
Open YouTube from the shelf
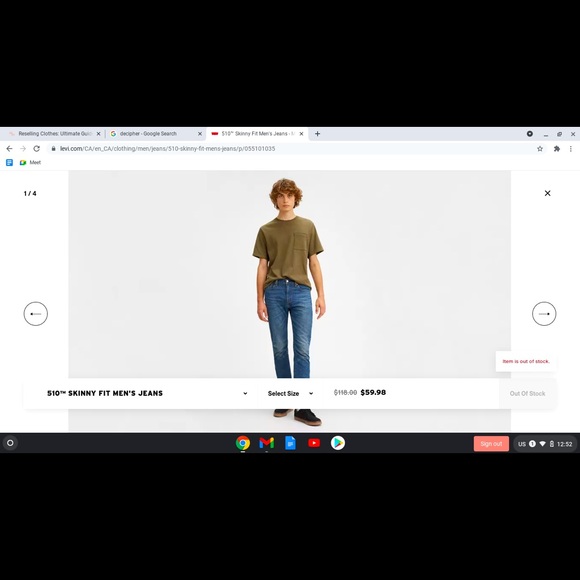pyautogui.click(x=314, y=443)
